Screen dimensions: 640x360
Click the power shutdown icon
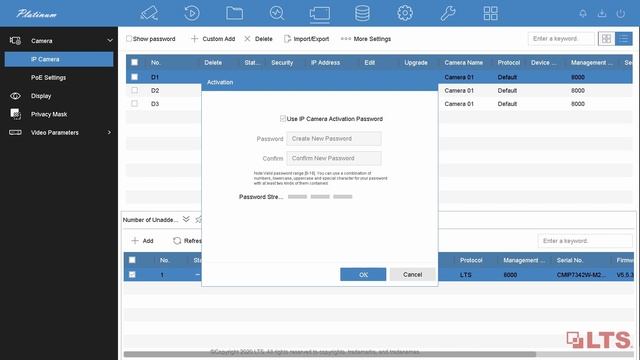coord(620,13)
